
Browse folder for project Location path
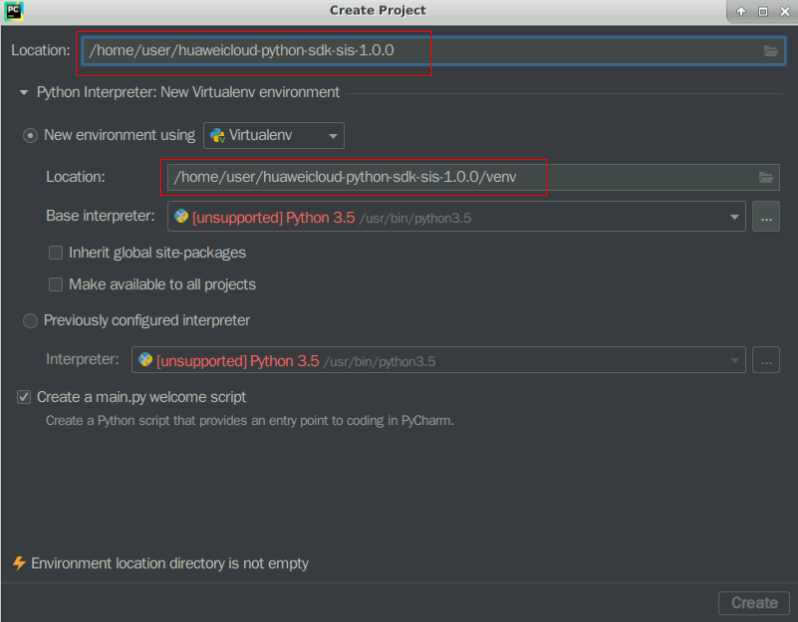click(770, 51)
